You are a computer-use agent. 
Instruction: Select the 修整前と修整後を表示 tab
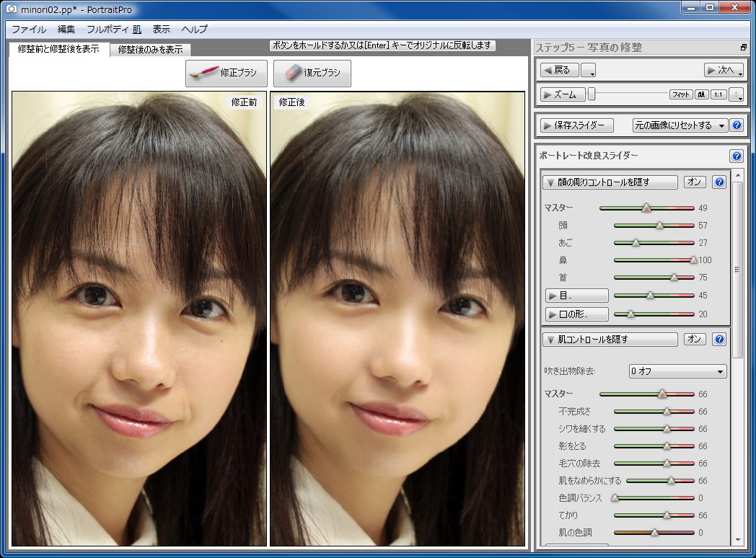(x=58, y=49)
